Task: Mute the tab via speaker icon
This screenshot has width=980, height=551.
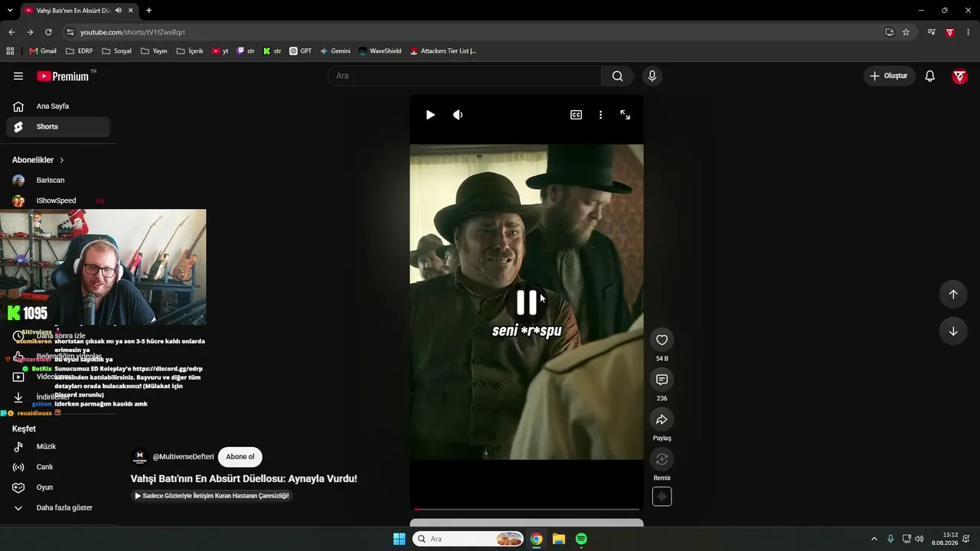Action: click(x=118, y=11)
